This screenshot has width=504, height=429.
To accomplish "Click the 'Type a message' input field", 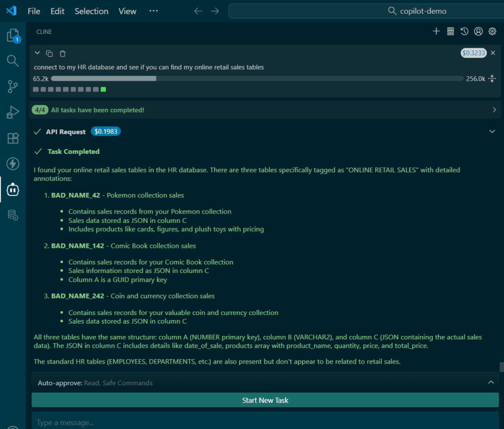I will (265, 422).
